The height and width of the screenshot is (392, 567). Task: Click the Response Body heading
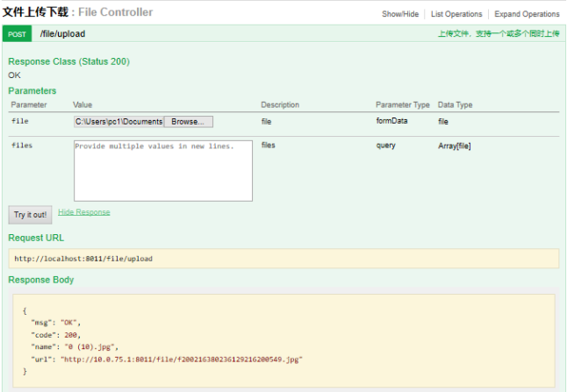tap(41, 280)
